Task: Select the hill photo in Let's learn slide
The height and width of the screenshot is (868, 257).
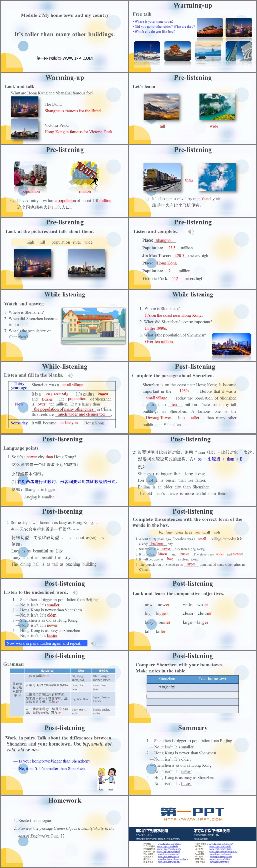Action: [x=161, y=106]
